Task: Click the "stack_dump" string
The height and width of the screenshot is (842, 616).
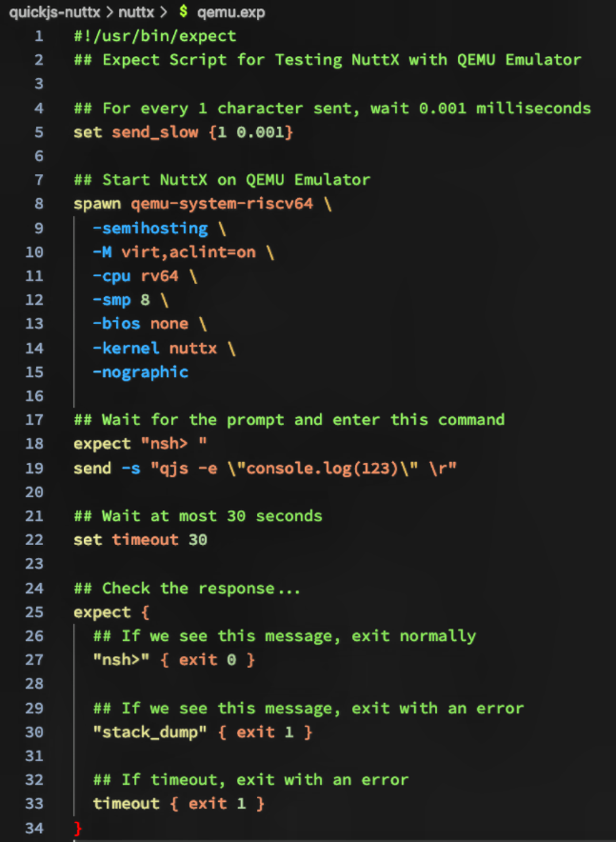Action: click(x=154, y=732)
